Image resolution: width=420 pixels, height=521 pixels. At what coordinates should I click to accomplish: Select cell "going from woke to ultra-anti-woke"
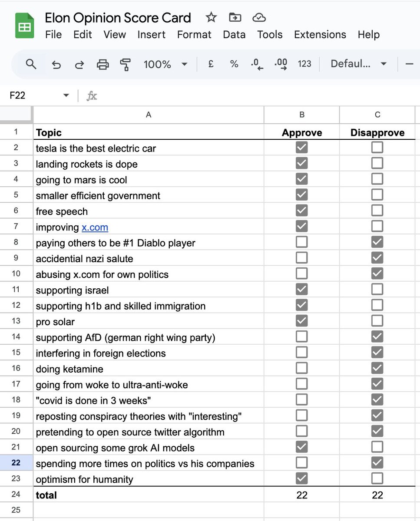click(149, 385)
